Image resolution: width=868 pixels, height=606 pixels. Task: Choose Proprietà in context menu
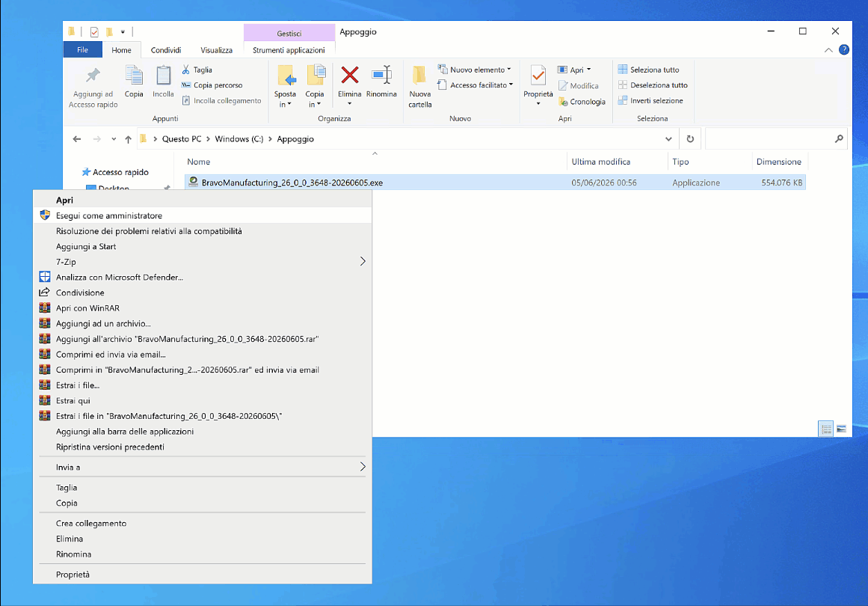tap(202, 575)
